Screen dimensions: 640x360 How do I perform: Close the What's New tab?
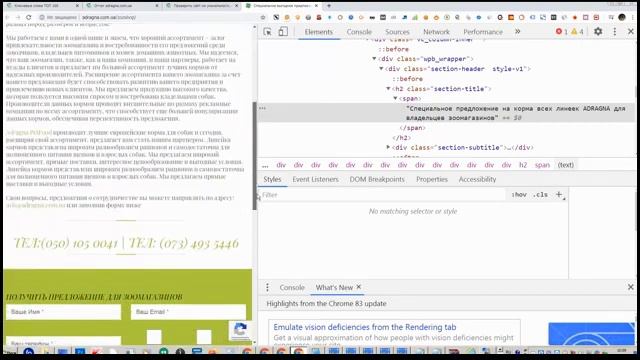tap(359, 287)
